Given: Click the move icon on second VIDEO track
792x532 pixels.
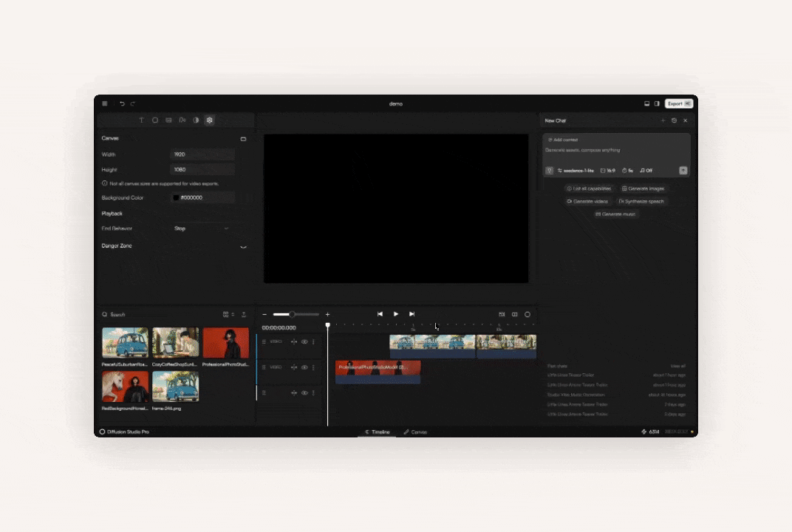Looking at the screenshot, I should (x=294, y=367).
